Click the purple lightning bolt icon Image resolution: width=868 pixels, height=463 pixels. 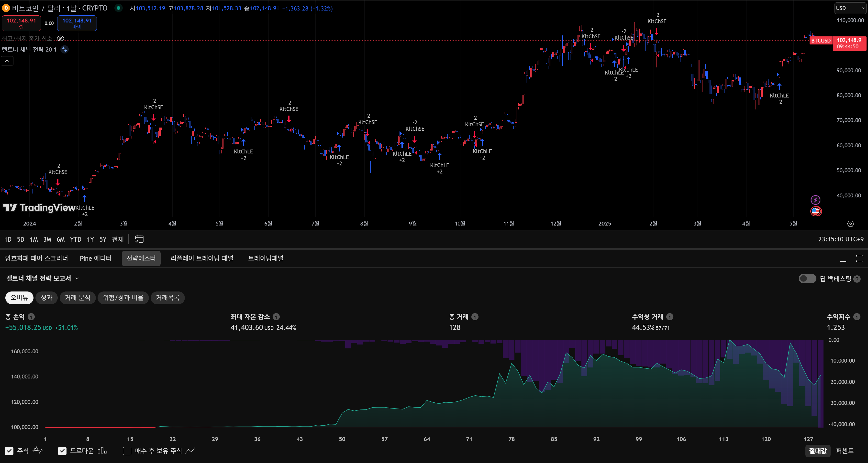tap(815, 200)
